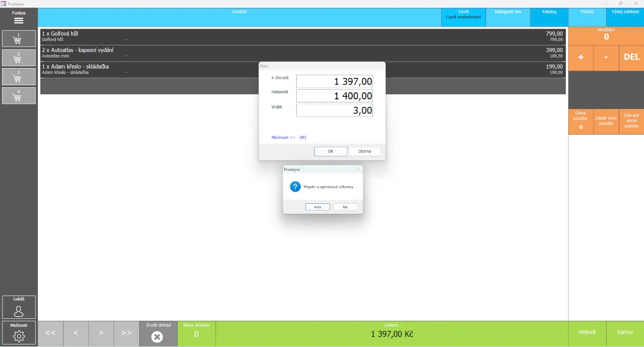Close the Prodejna print dialog

(x=358, y=169)
